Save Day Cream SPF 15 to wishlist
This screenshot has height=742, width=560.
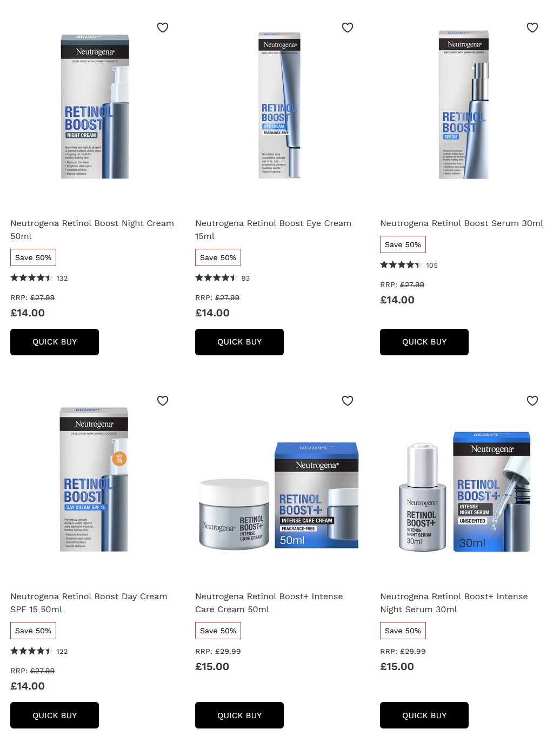(x=163, y=401)
